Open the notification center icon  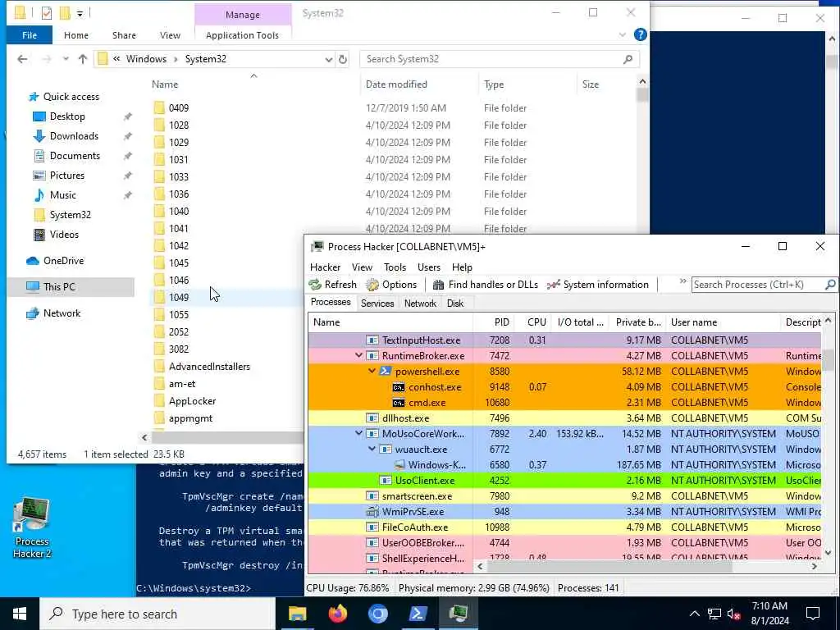click(x=813, y=614)
